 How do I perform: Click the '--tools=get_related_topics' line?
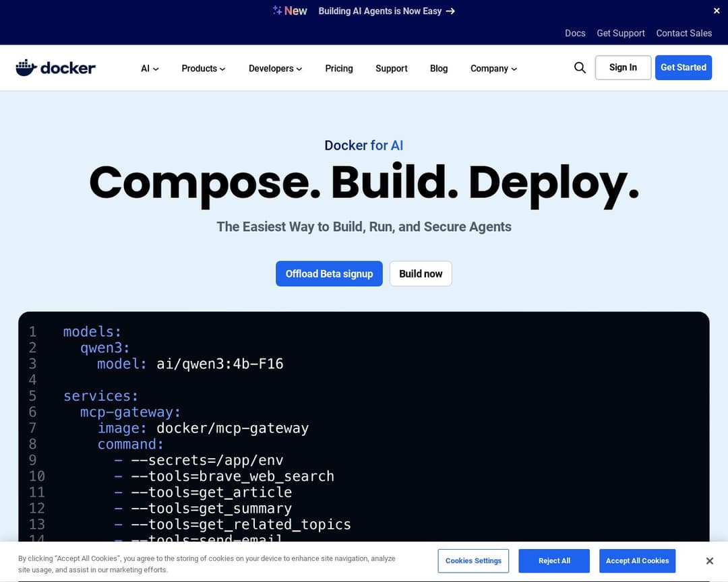(241, 524)
